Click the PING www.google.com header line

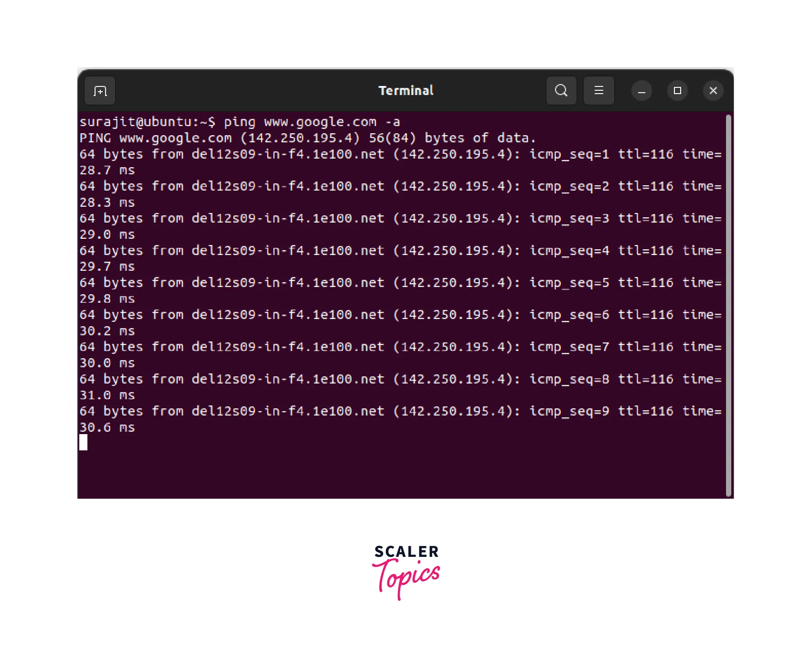tap(308, 138)
